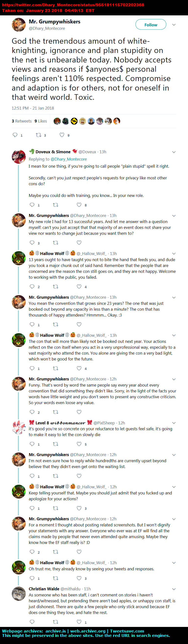The width and height of the screenshot is (188, 644).
Task: Retweet the Christian Walde tweet
Action: pyautogui.click(x=55, y=622)
